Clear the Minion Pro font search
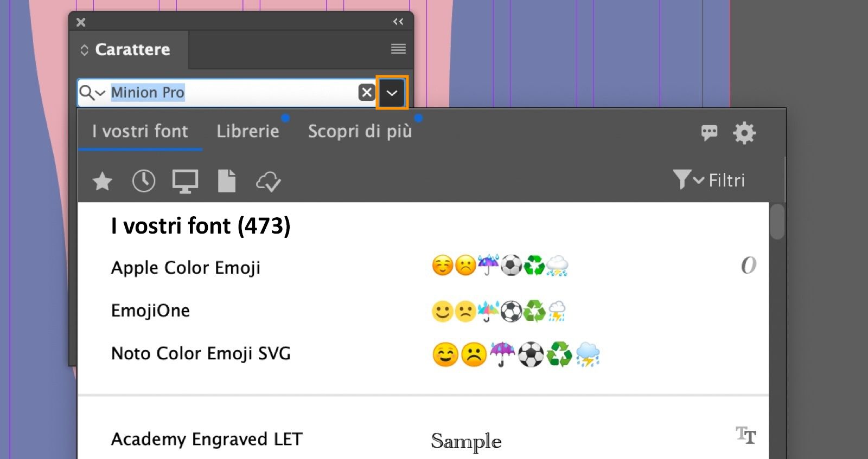 pyautogui.click(x=367, y=93)
